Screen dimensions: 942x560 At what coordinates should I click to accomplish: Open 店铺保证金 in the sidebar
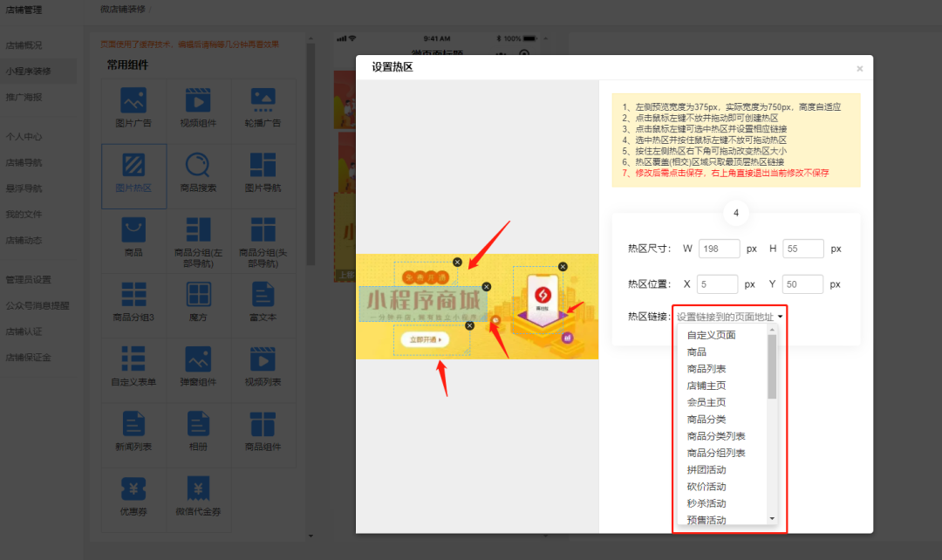28,357
